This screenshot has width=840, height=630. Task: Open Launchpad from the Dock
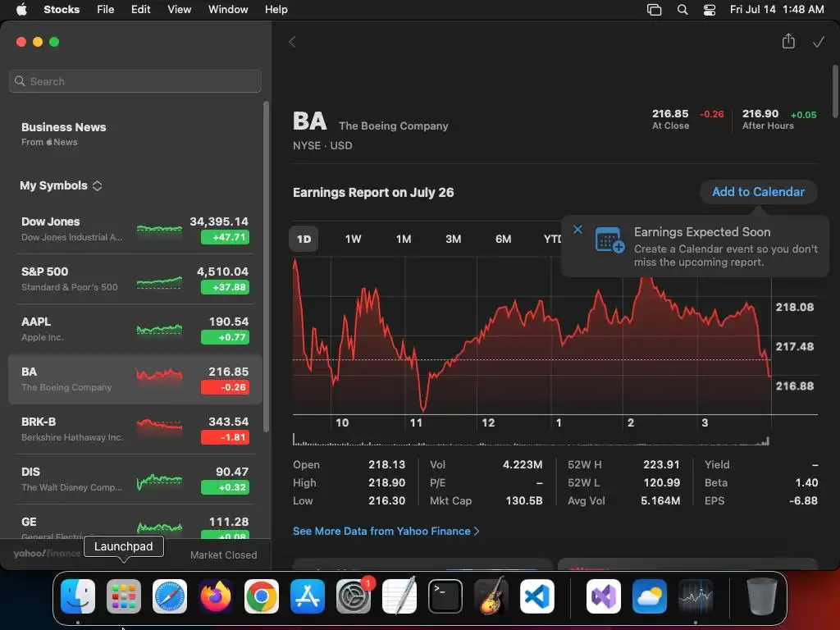click(124, 596)
